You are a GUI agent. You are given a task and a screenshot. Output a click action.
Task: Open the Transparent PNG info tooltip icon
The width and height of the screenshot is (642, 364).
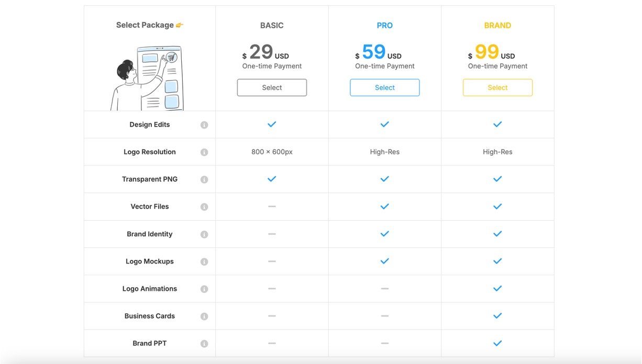(204, 179)
